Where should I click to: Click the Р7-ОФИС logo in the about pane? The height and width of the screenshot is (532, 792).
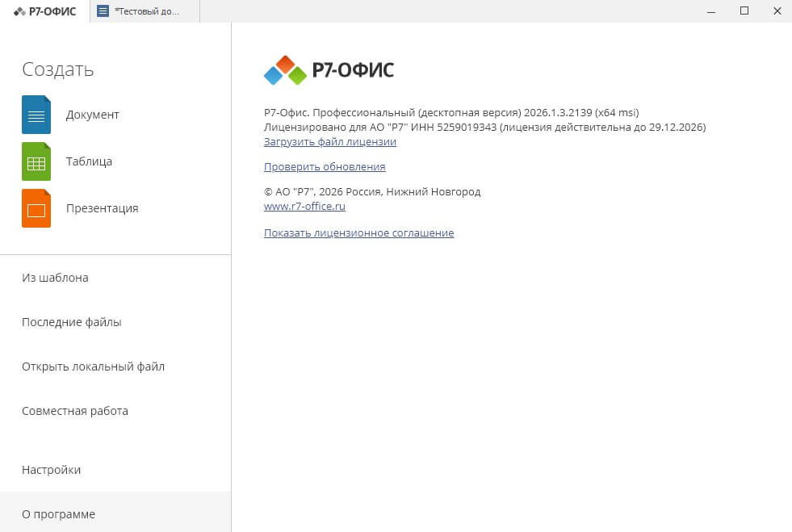coord(329,70)
